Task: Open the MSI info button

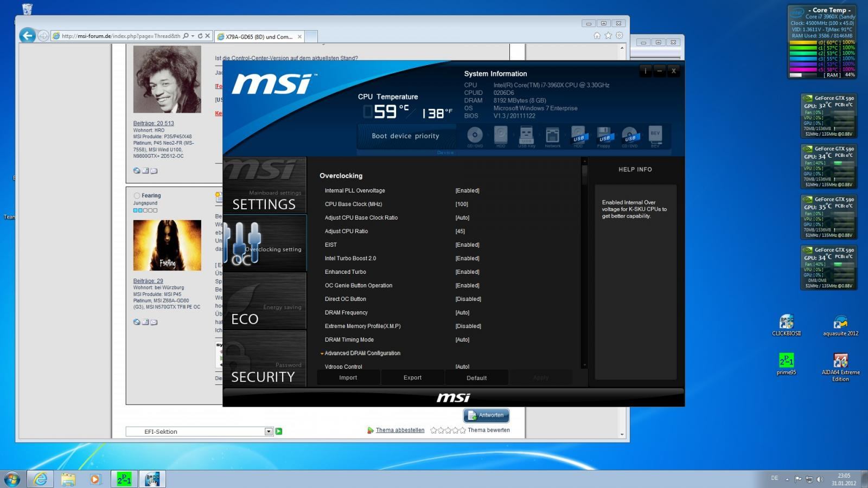Action: [645, 70]
